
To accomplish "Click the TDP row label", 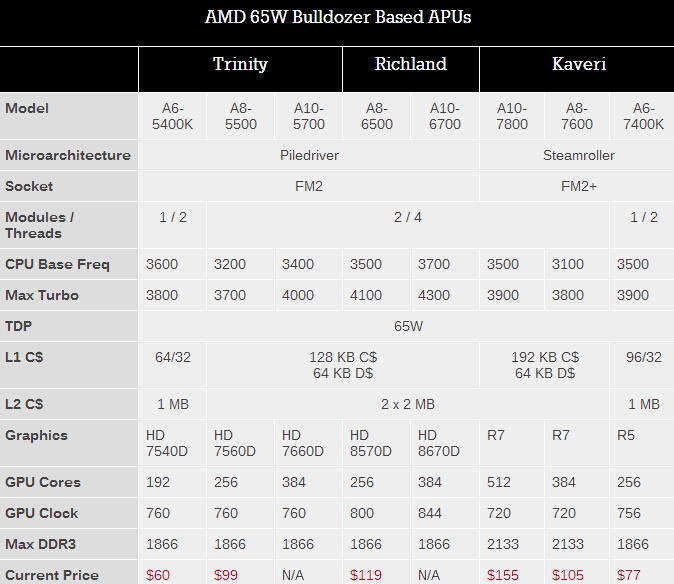I will [x=18, y=326].
